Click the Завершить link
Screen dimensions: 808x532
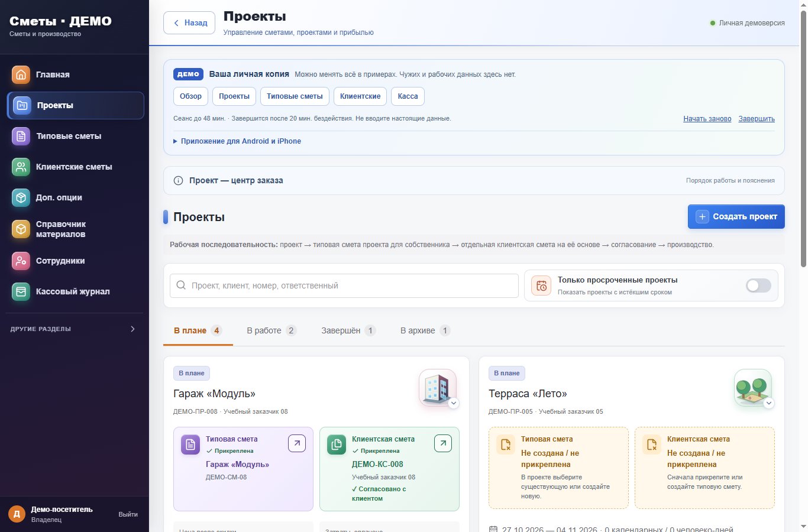(757, 119)
